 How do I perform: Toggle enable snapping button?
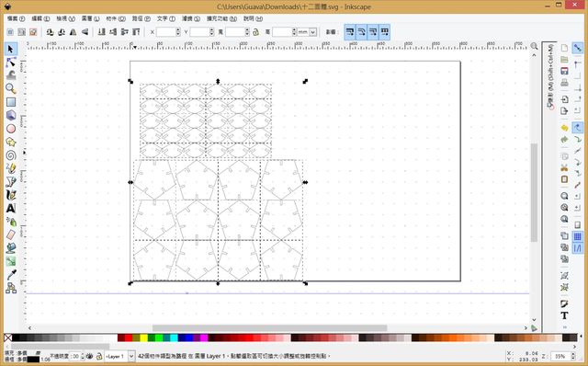(x=578, y=48)
